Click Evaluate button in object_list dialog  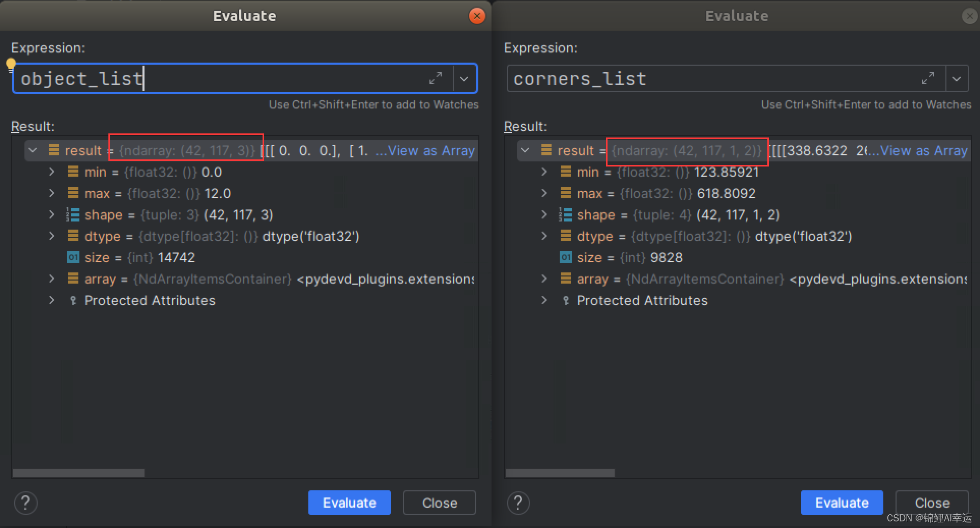[x=350, y=503]
